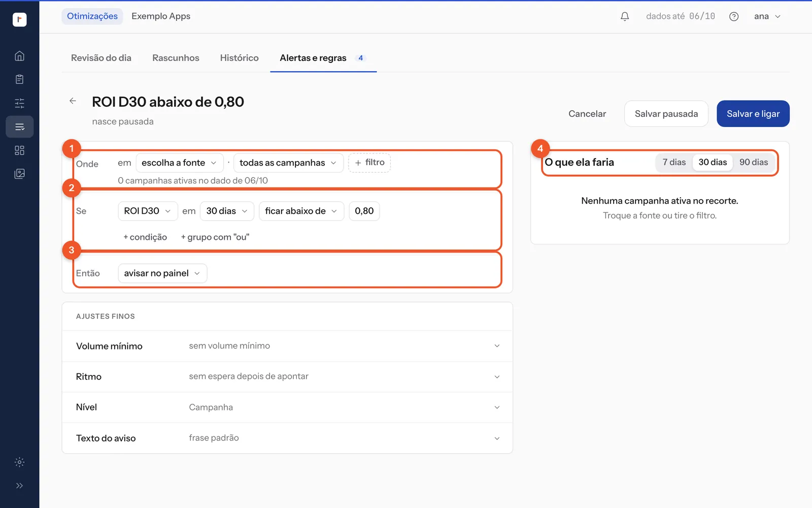Open the 'escolha a fonte' dropdown
The height and width of the screenshot is (508, 812).
click(180, 163)
